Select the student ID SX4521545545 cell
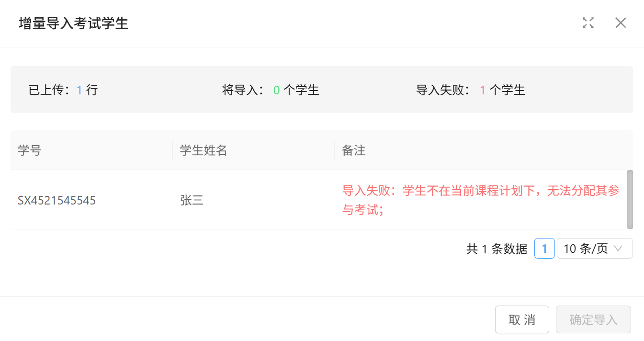This screenshot has height=341, width=644. tap(57, 200)
